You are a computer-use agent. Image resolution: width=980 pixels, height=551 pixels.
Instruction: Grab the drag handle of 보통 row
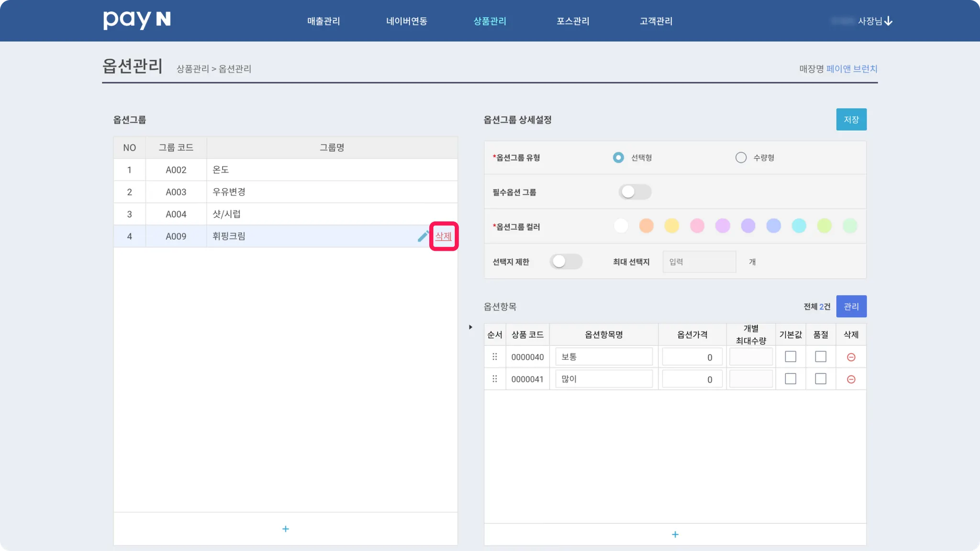click(x=495, y=357)
